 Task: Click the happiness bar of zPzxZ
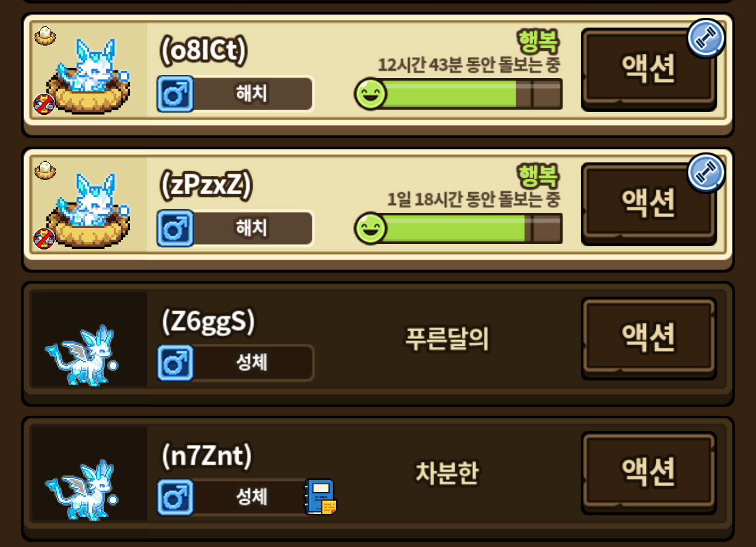[x=458, y=228]
